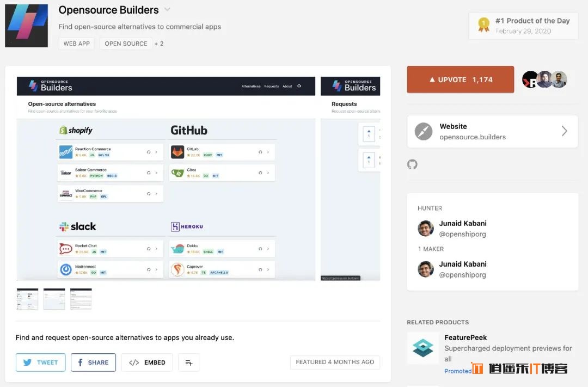Screen dimensions: 588x387
Task: Click the Promoted label under FeaturePeek
Action: tap(457, 371)
